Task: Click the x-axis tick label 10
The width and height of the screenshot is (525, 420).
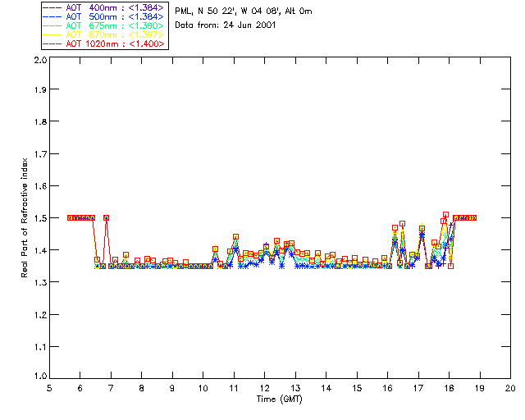Action: tap(203, 388)
